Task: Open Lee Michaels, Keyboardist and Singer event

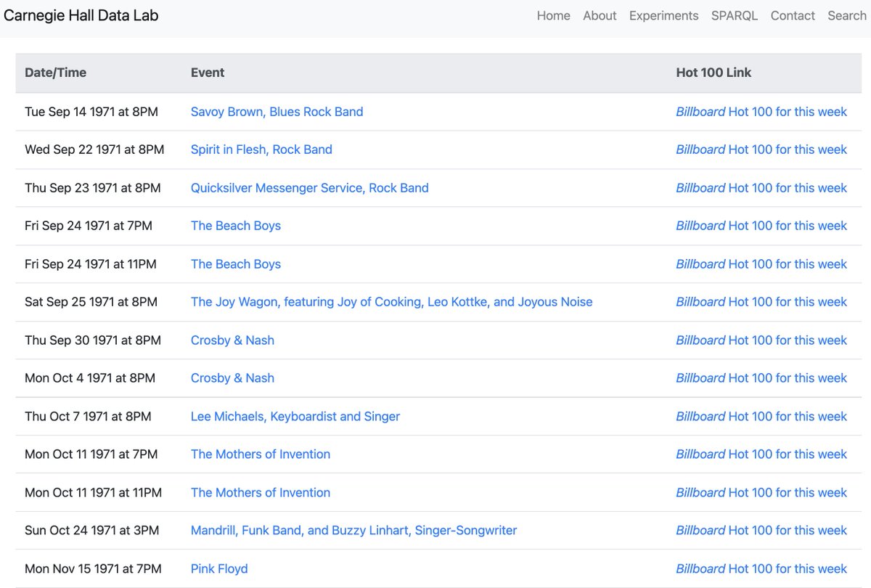Action: coord(295,417)
